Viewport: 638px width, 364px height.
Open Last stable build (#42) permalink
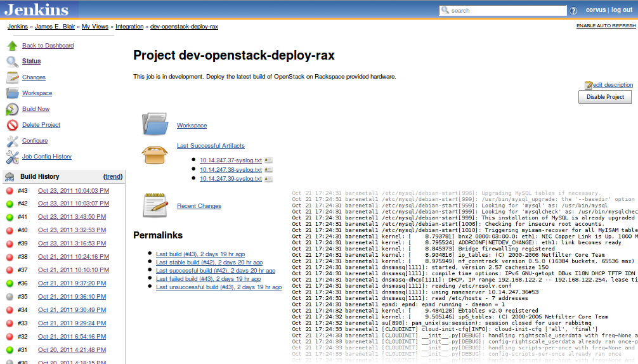209,263
